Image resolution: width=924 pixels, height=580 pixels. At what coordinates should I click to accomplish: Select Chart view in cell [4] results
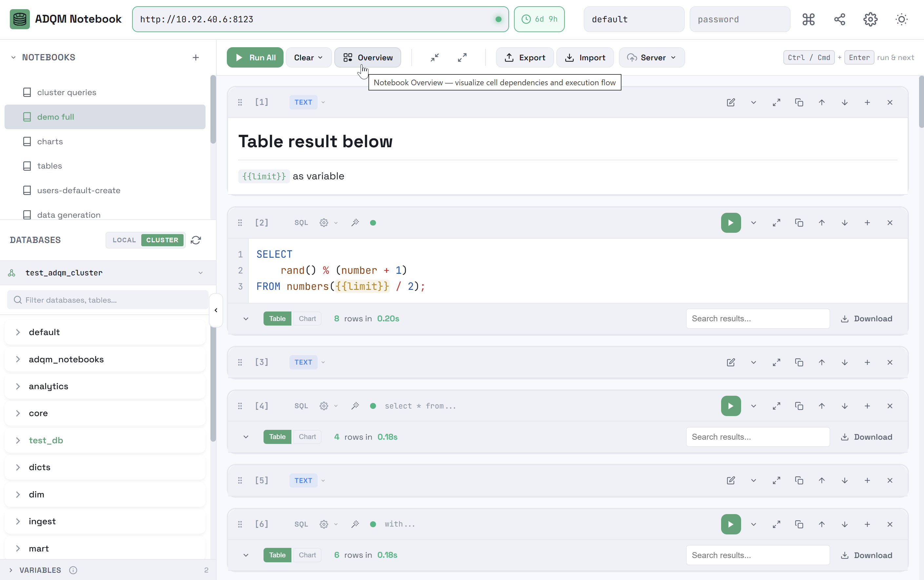pyautogui.click(x=307, y=437)
